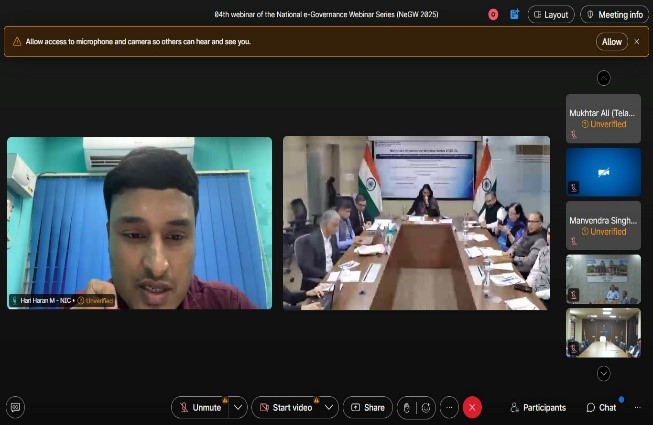Toggle Unmute microphone
This screenshot has width=653, height=425.
[200, 408]
